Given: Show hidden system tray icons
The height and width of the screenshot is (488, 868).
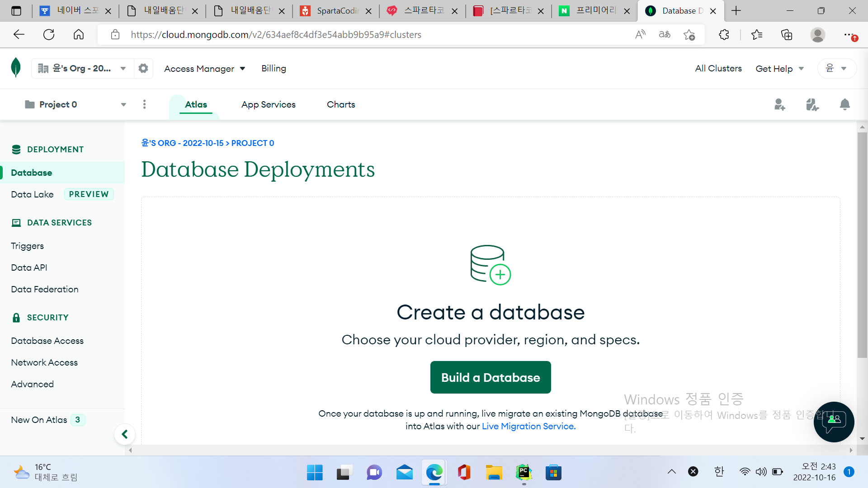Looking at the screenshot, I should pyautogui.click(x=672, y=472).
